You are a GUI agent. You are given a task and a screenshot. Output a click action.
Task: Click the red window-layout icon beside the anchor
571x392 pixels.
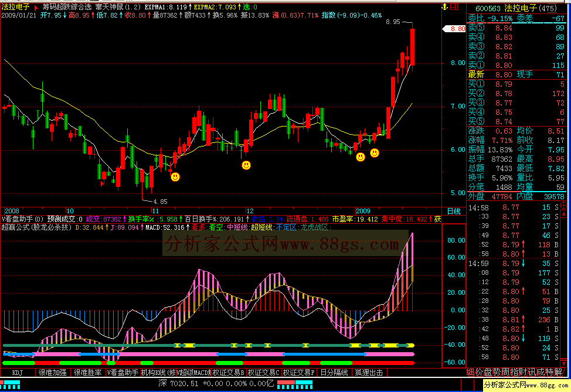(x=454, y=6)
